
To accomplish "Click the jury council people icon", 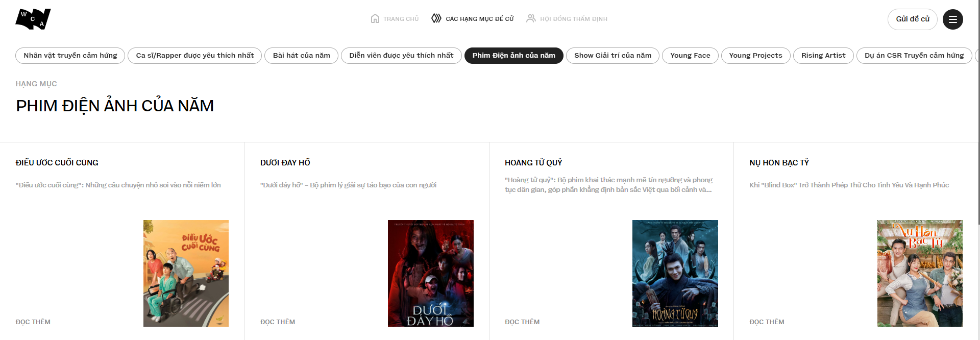I will (x=531, y=18).
